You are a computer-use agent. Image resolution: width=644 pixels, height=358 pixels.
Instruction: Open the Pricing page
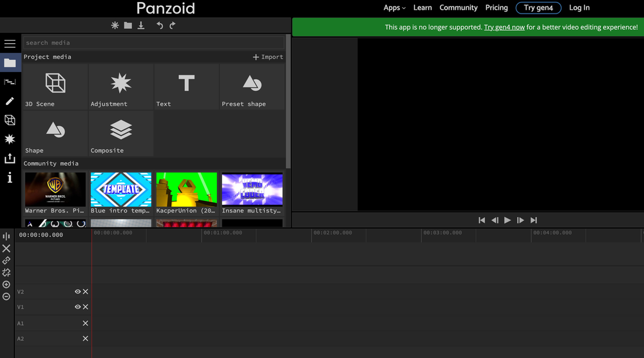coord(497,8)
